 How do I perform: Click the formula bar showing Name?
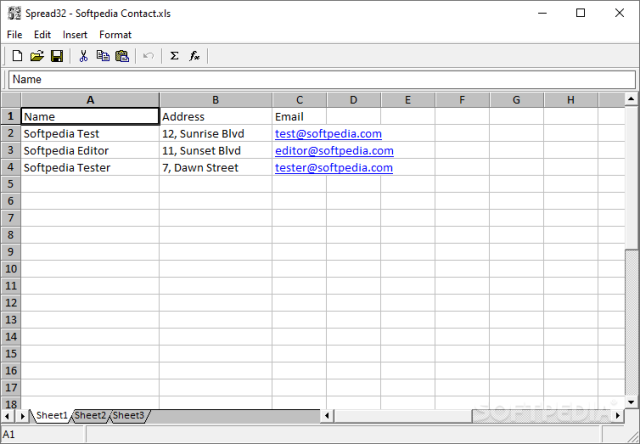322,79
